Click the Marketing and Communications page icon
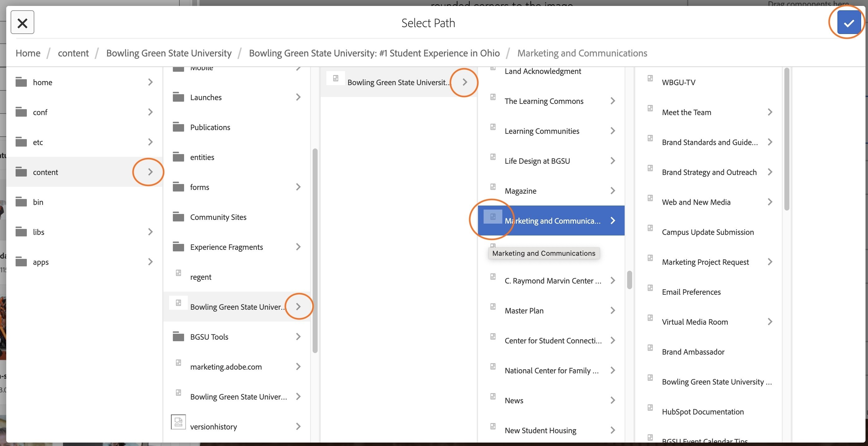This screenshot has width=868, height=446. [x=493, y=216]
